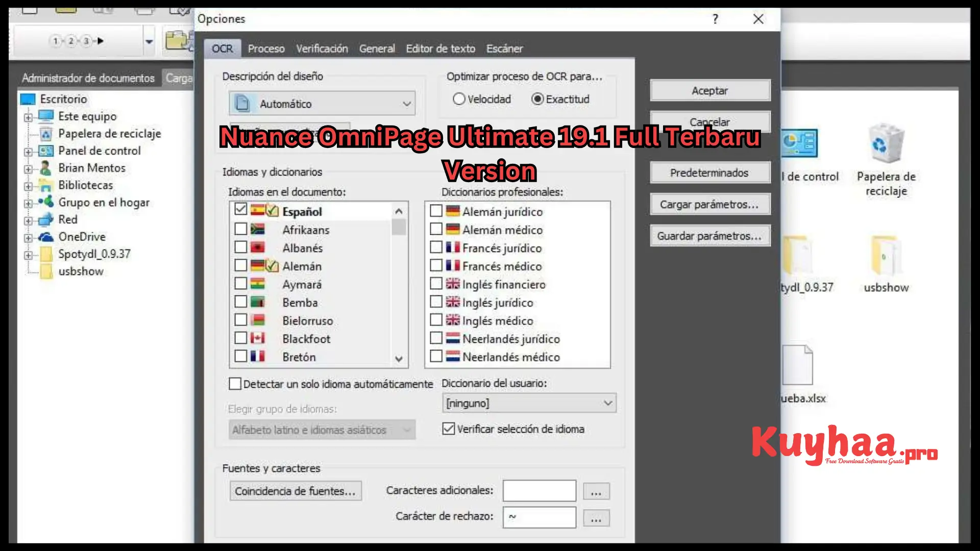Screen dimensions: 980x551
Task: Click the Opciones dialog help question mark
Action: click(715, 19)
